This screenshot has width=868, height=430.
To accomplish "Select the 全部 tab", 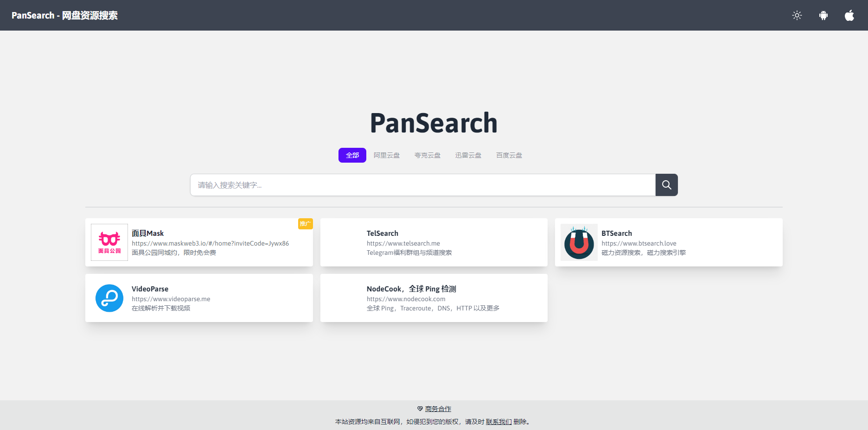I will (352, 155).
